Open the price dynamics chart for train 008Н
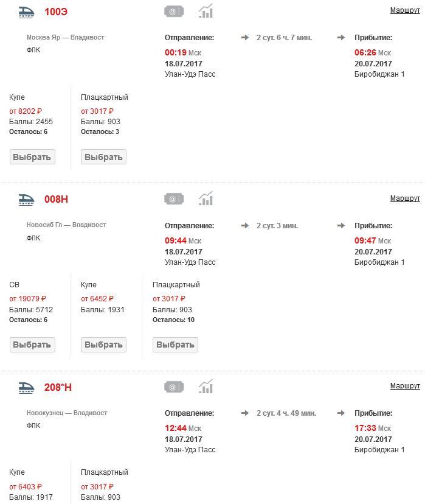Image resolution: width=425 pixels, height=504 pixels. coord(206,198)
